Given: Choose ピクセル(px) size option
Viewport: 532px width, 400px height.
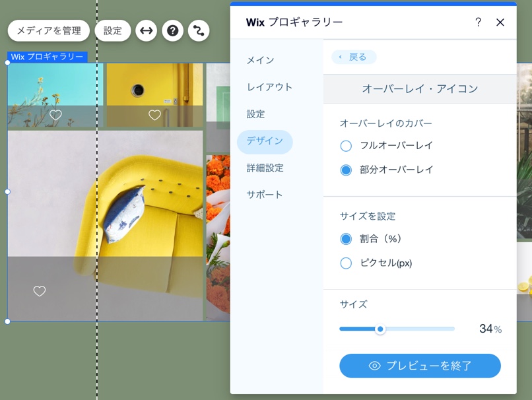Looking at the screenshot, I should [346, 263].
